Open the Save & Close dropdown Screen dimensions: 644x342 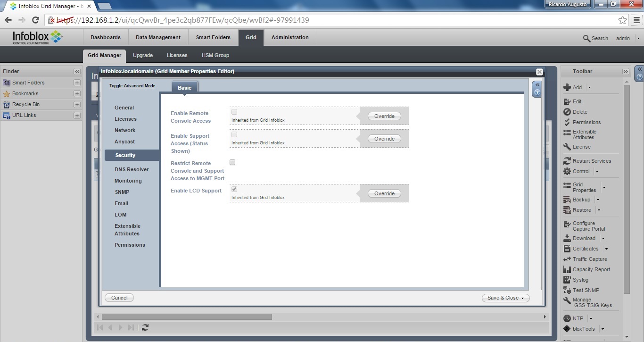tap(523, 298)
